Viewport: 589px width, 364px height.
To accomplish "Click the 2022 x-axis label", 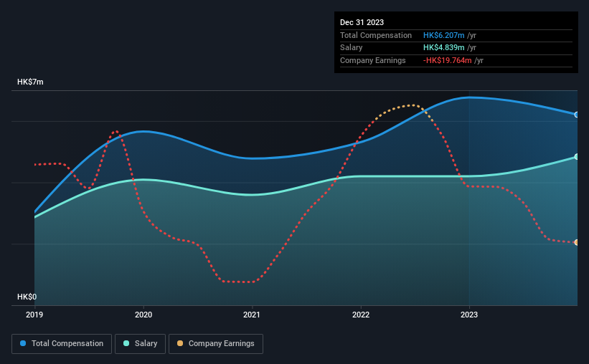I will point(361,315).
